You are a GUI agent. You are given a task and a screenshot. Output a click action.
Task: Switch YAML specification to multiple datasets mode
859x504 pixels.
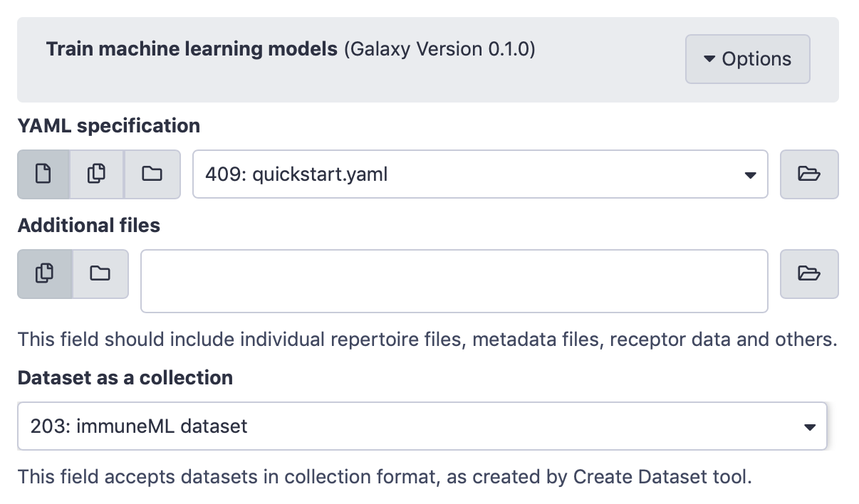pyautogui.click(x=96, y=174)
